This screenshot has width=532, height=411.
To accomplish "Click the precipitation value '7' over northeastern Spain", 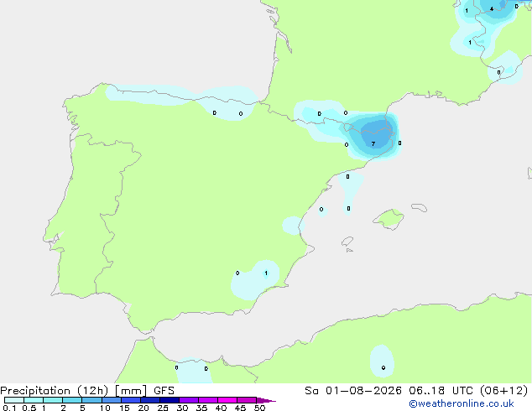I will [x=373, y=144].
